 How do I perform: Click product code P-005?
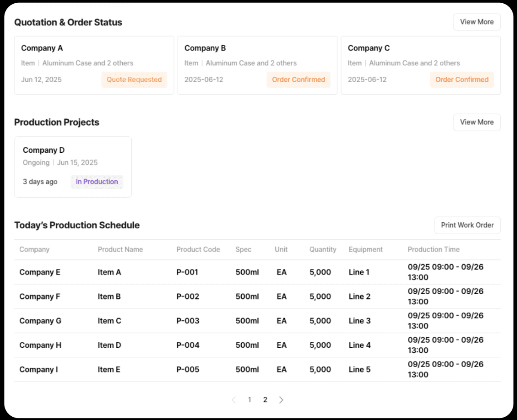(188, 369)
